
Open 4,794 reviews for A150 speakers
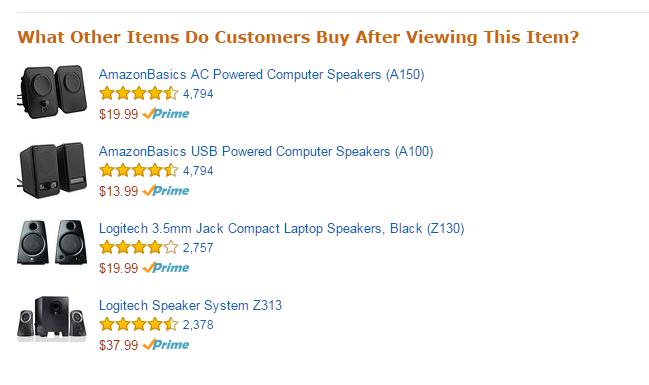pyautogui.click(x=198, y=94)
